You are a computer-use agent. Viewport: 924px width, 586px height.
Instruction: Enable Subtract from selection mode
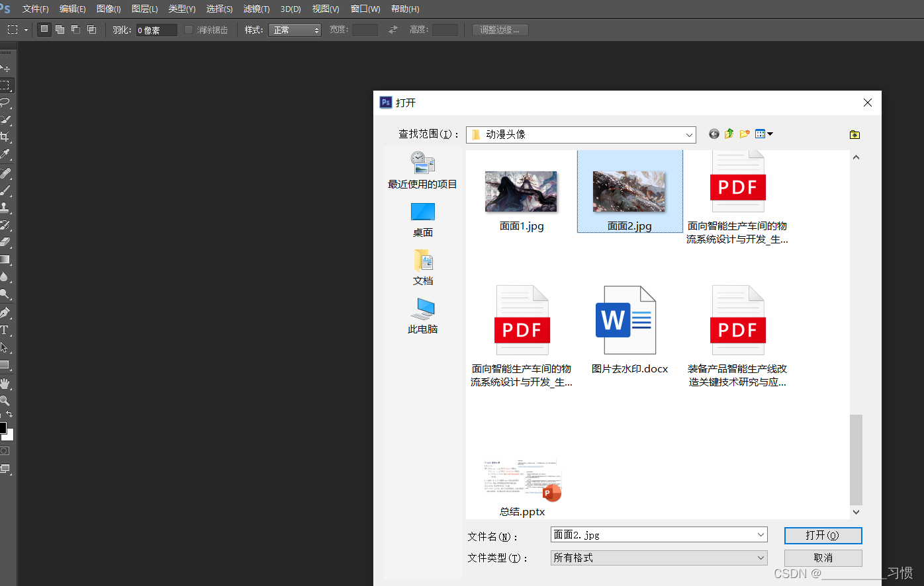(x=75, y=30)
